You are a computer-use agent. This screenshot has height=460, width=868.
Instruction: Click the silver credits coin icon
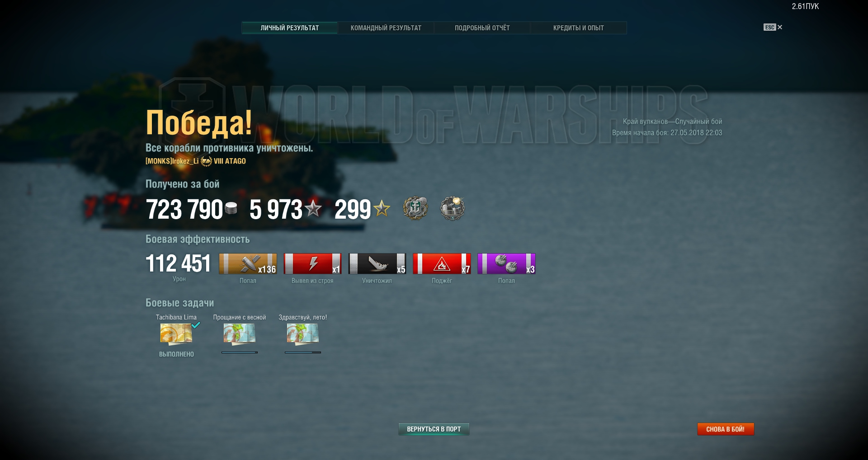231,208
